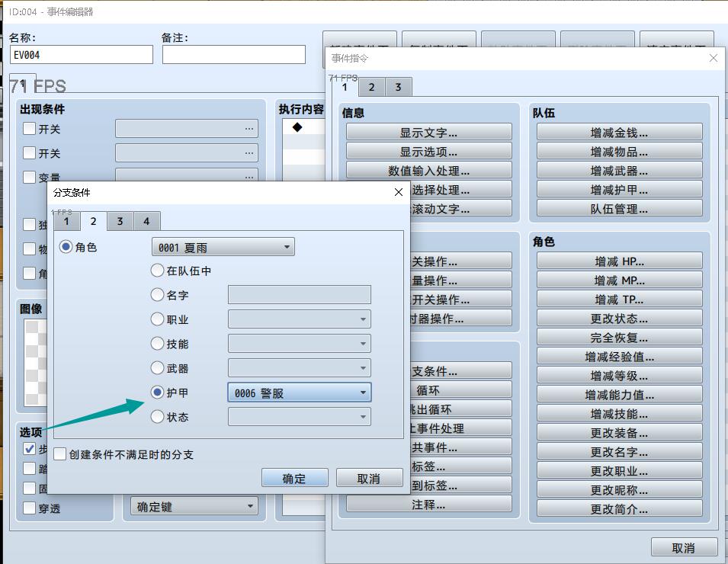Image resolution: width=728 pixels, height=564 pixels.
Task: Click the 增减武器... command button
Action: [x=619, y=171]
